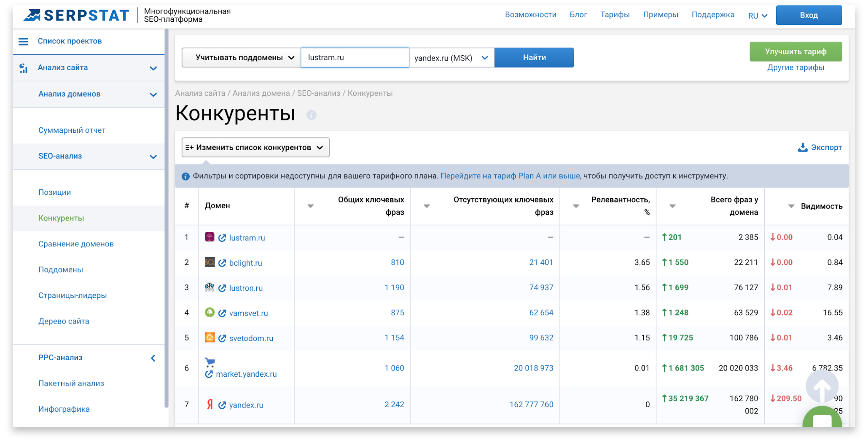Open the Учитывать поддомены dropdown
This screenshot has height=448, width=868.
(x=241, y=57)
